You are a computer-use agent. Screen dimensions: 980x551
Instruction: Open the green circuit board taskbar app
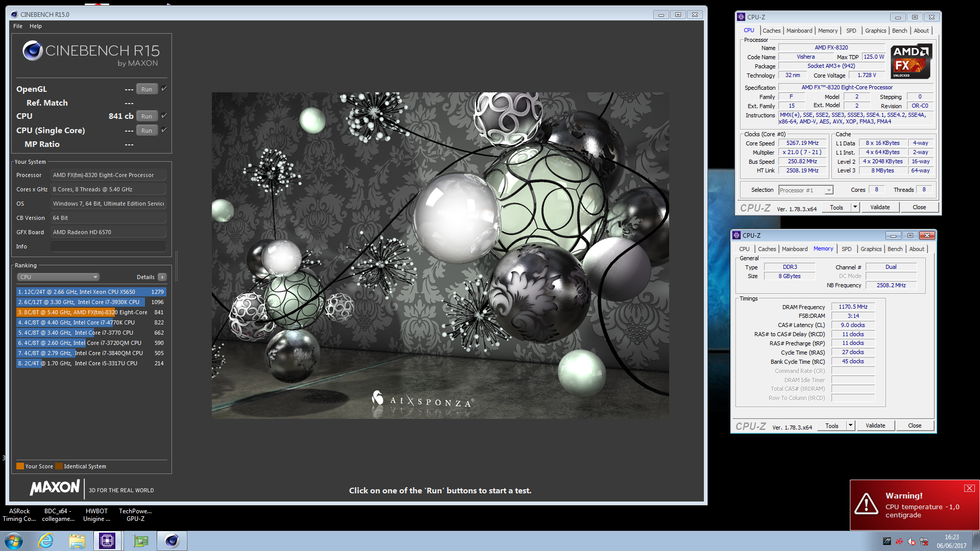click(x=140, y=541)
